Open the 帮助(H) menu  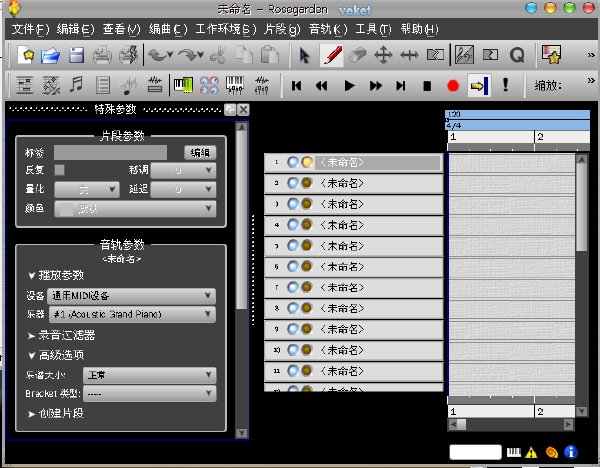pyautogui.click(x=420, y=29)
